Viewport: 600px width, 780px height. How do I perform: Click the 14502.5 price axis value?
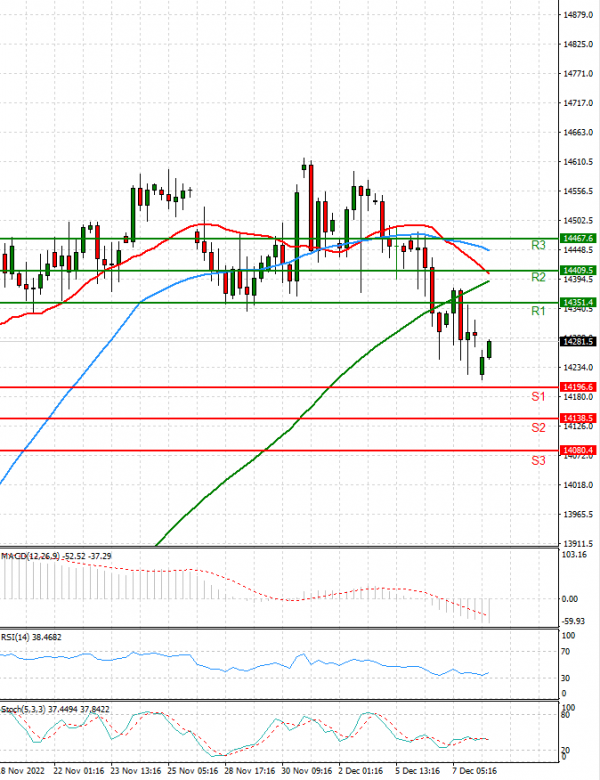tap(578, 220)
